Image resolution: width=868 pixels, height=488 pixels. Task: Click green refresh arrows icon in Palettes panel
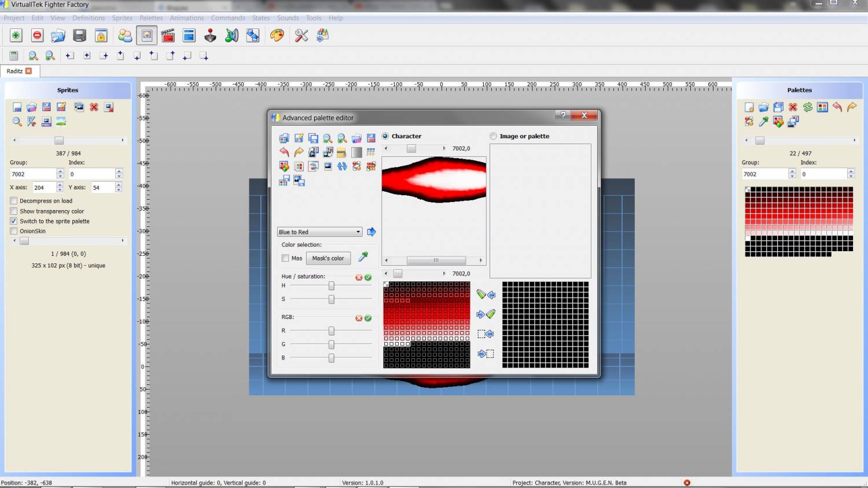tap(808, 107)
